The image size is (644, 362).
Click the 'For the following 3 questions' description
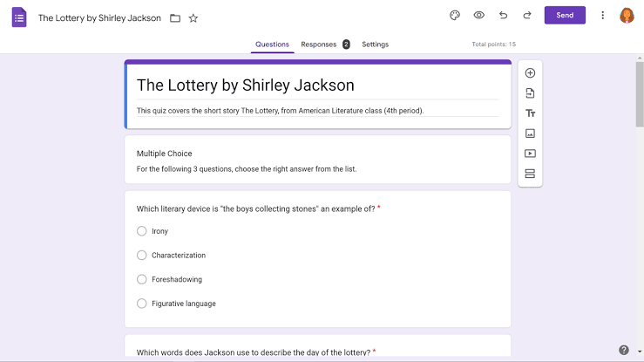[x=247, y=169]
